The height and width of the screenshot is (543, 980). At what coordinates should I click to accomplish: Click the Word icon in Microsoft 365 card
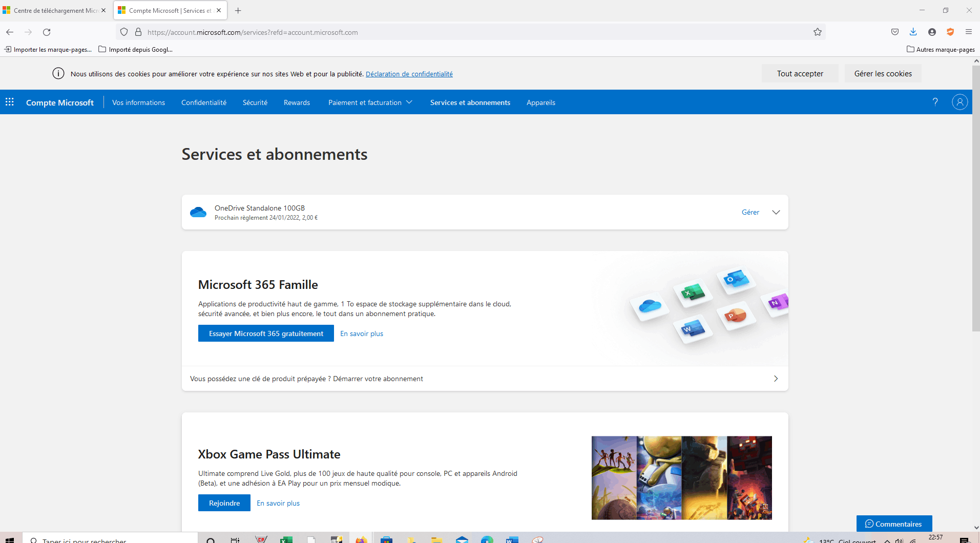click(x=693, y=329)
